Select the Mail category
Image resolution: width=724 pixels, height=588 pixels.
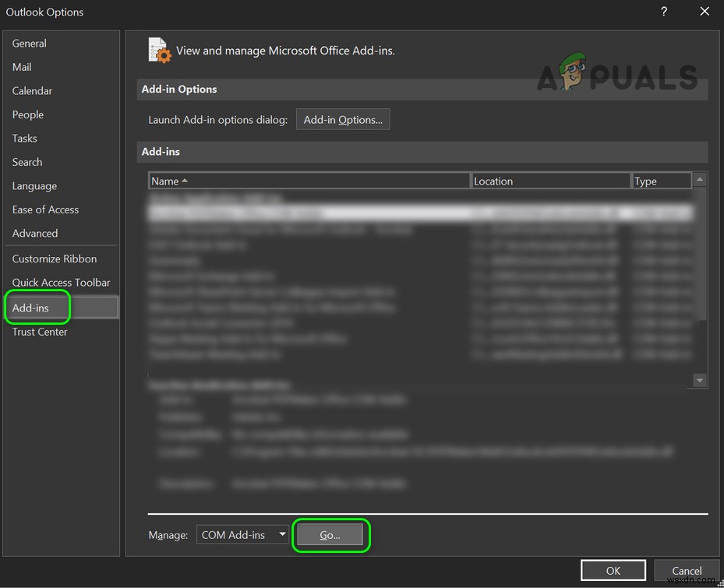[x=22, y=68]
